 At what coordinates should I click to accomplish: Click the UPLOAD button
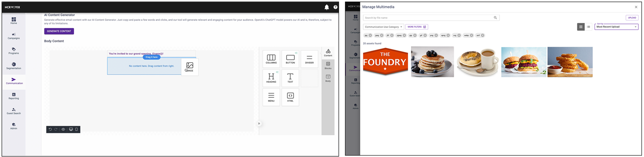point(632,18)
